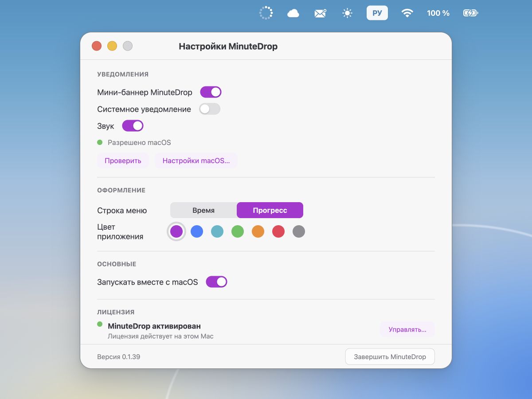Close the settings window with red button

tap(97, 46)
